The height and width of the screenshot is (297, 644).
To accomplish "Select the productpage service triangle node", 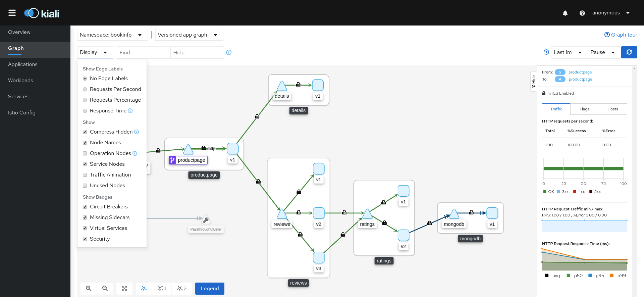I will pyautogui.click(x=188, y=149).
